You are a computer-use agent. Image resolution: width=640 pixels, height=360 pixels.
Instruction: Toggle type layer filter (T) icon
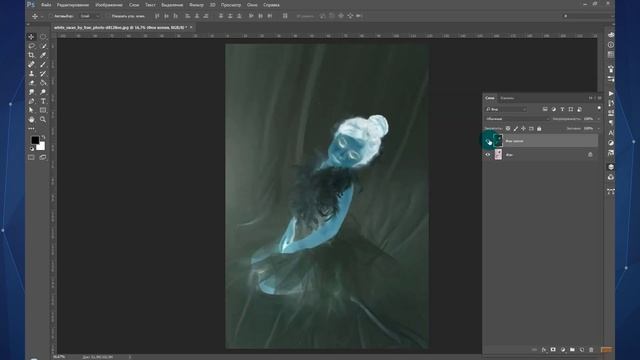562,109
